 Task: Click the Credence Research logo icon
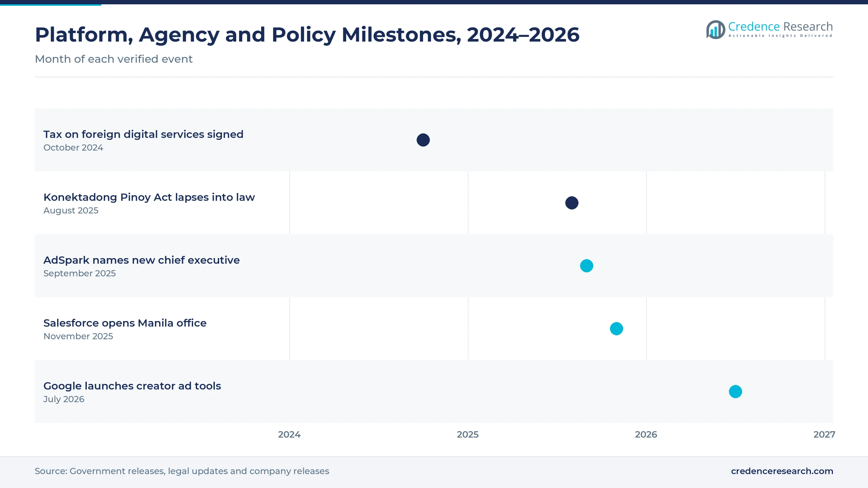[x=715, y=30]
